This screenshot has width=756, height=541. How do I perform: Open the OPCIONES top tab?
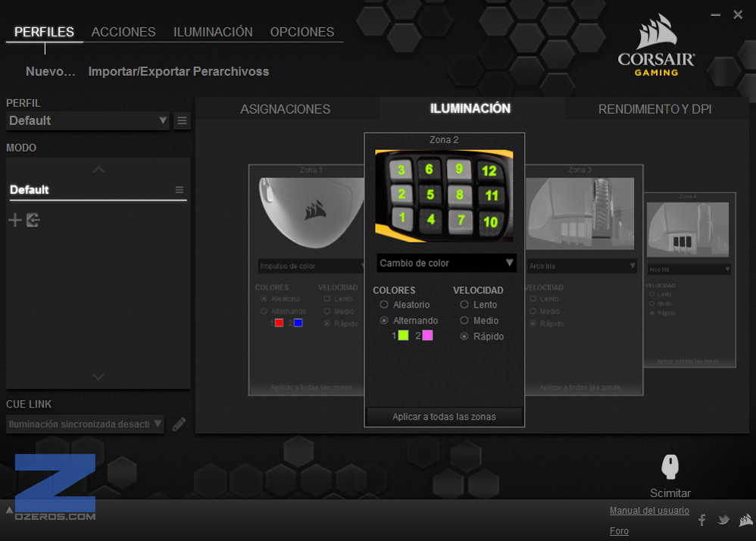click(302, 32)
